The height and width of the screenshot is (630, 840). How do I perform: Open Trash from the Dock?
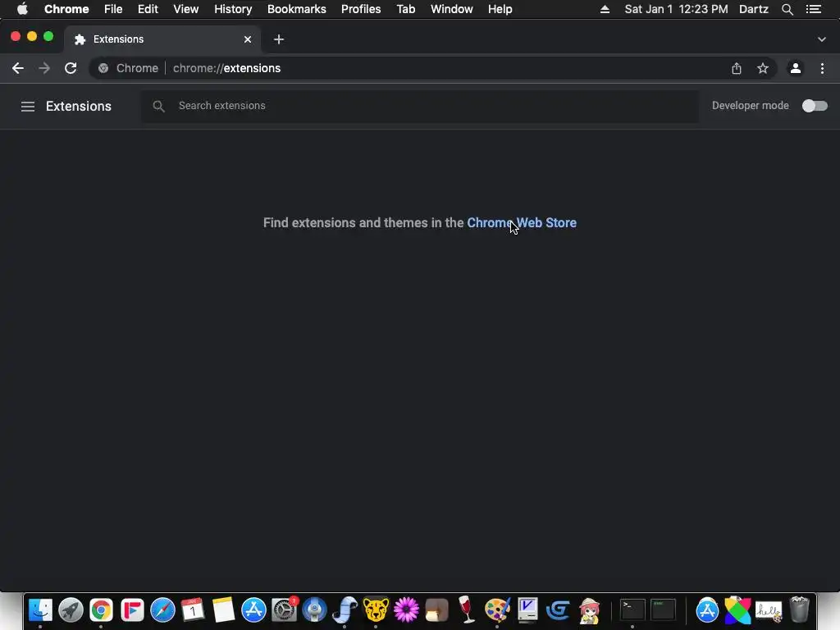[x=799, y=610]
